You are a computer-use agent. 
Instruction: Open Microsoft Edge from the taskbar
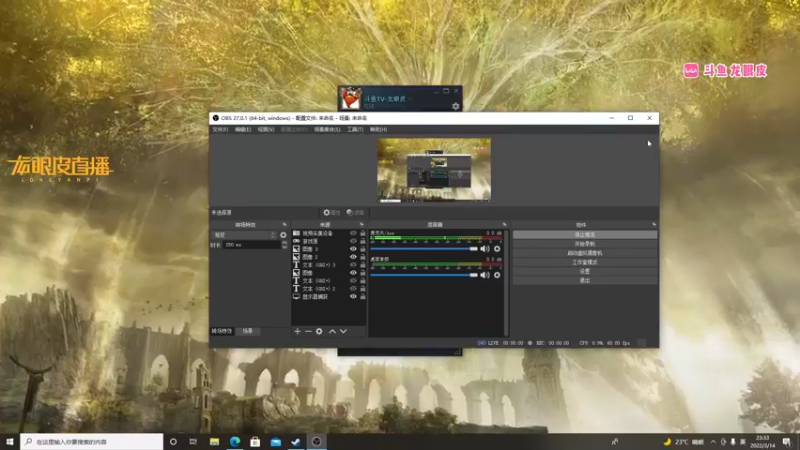click(235, 442)
